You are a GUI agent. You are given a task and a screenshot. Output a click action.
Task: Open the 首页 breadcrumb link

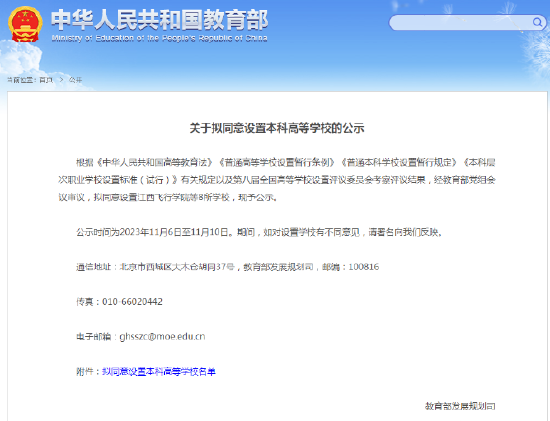click(46, 80)
